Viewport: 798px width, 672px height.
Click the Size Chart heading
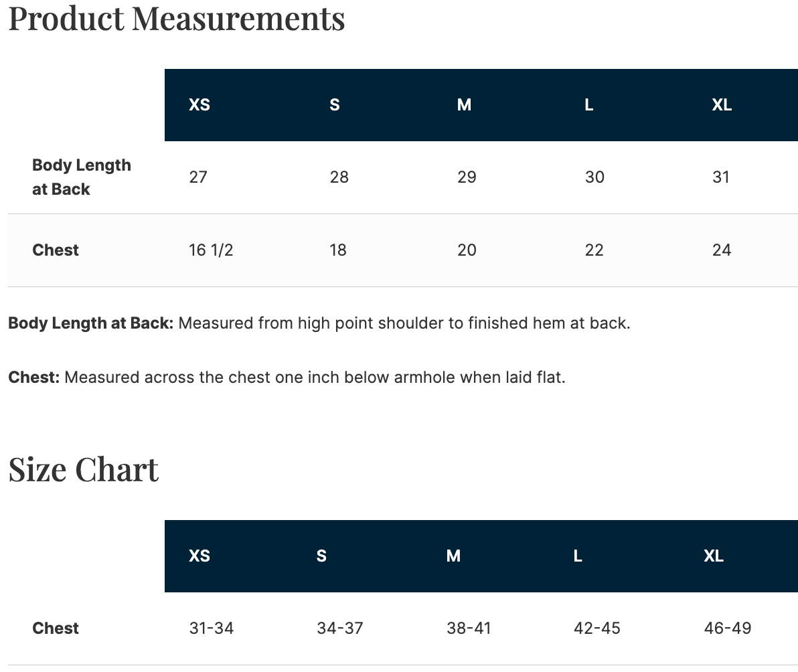coord(84,470)
